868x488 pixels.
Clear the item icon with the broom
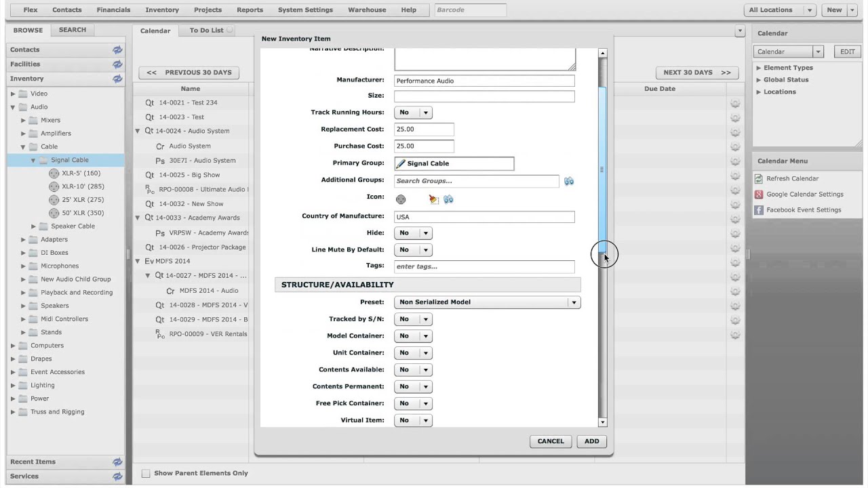click(x=434, y=199)
